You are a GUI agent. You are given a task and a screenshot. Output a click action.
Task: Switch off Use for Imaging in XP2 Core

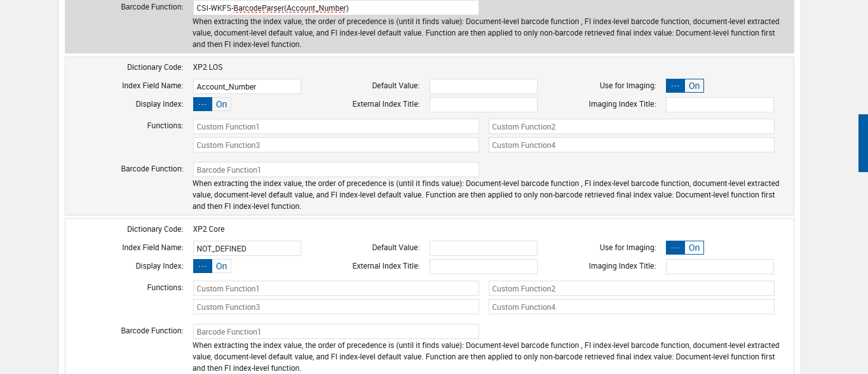pyautogui.click(x=684, y=248)
